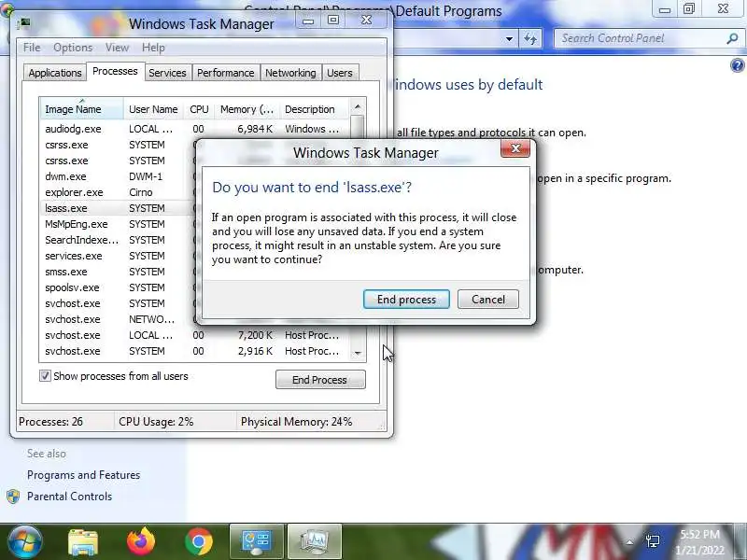Click the search magnifier icon in Control Panel
Image resolution: width=747 pixels, height=560 pixels.
pyautogui.click(x=733, y=38)
